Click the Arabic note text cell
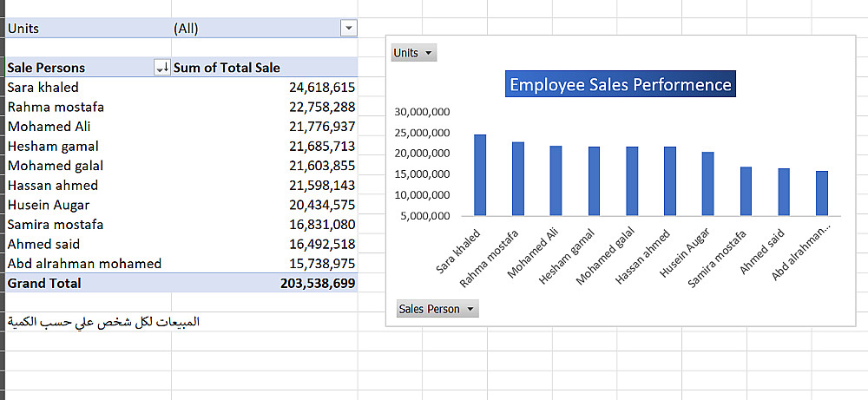 103,322
